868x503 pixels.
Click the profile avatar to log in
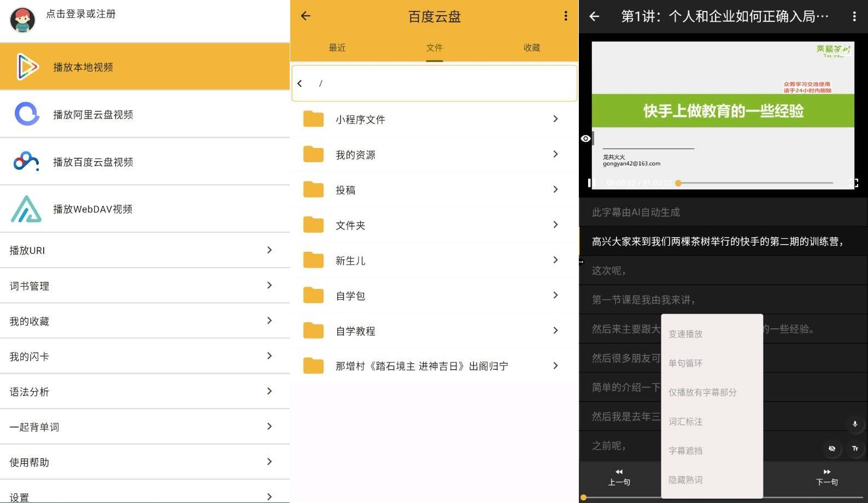click(x=22, y=19)
